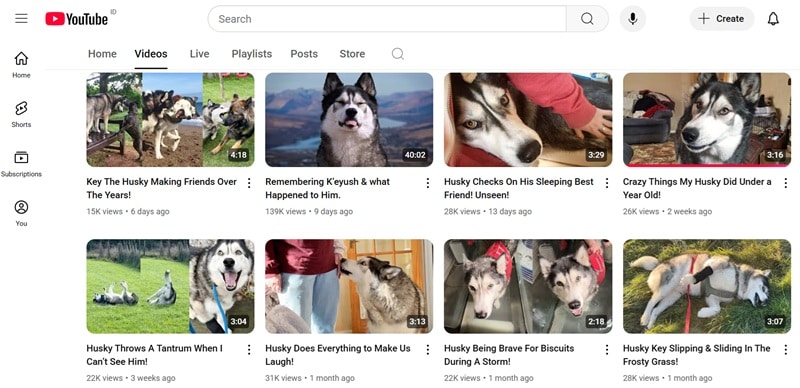Switch to the channel Home tab

[102, 54]
